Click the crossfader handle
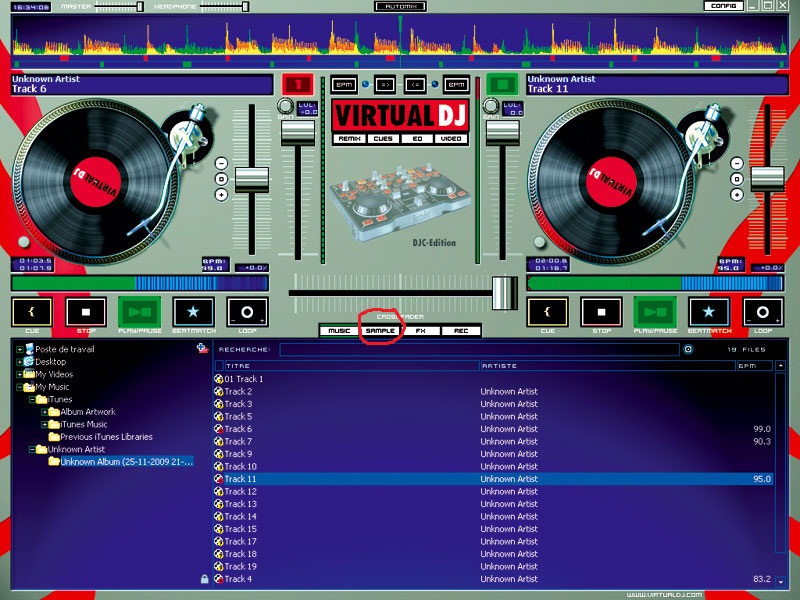Screen dimensions: 800x600 pos(505,293)
